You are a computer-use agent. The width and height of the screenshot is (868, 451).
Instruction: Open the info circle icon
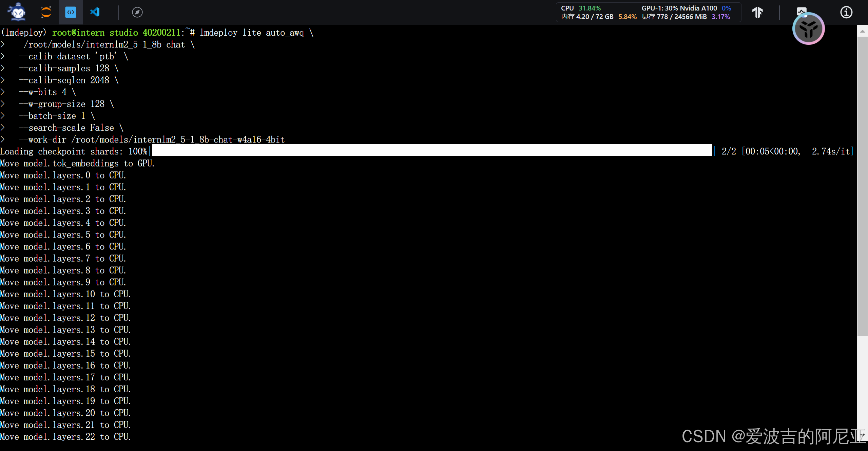(x=846, y=12)
